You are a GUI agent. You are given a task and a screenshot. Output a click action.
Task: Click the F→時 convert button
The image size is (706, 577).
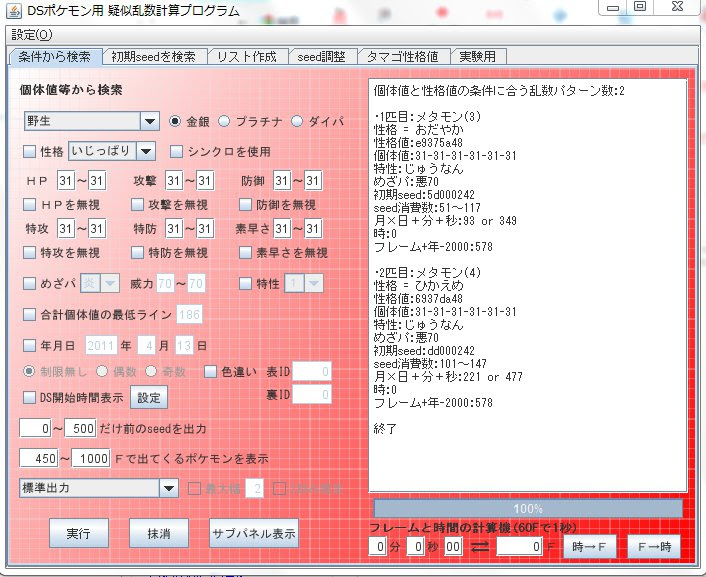coord(655,546)
